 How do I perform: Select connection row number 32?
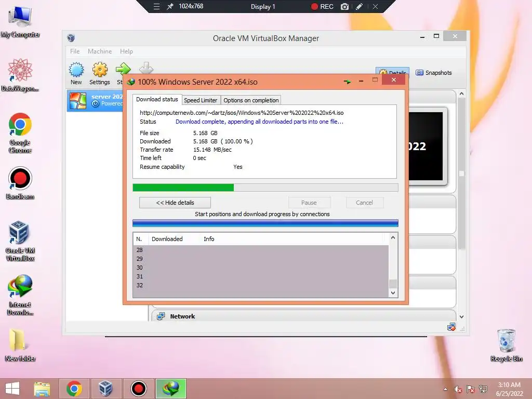[261, 285]
